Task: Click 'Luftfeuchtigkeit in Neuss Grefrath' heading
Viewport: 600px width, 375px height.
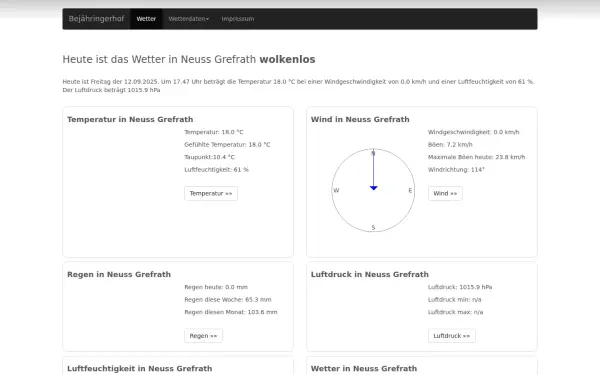Action: [140, 368]
